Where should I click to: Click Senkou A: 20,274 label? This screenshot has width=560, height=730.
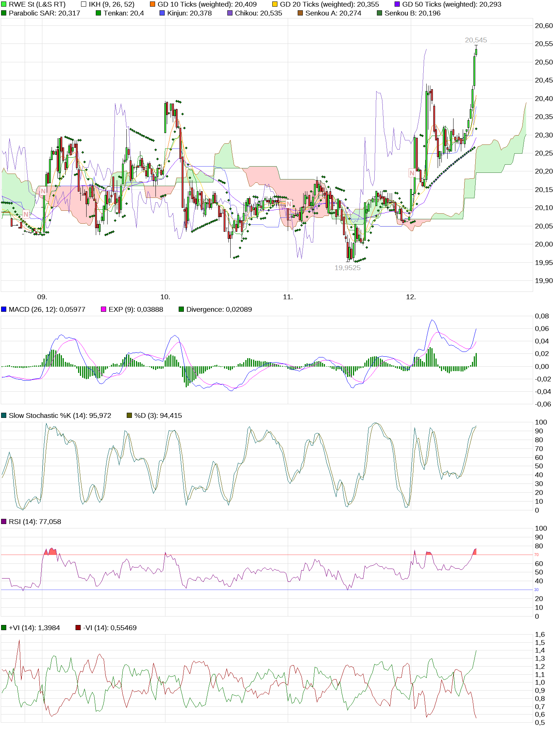tap(333, 13)
